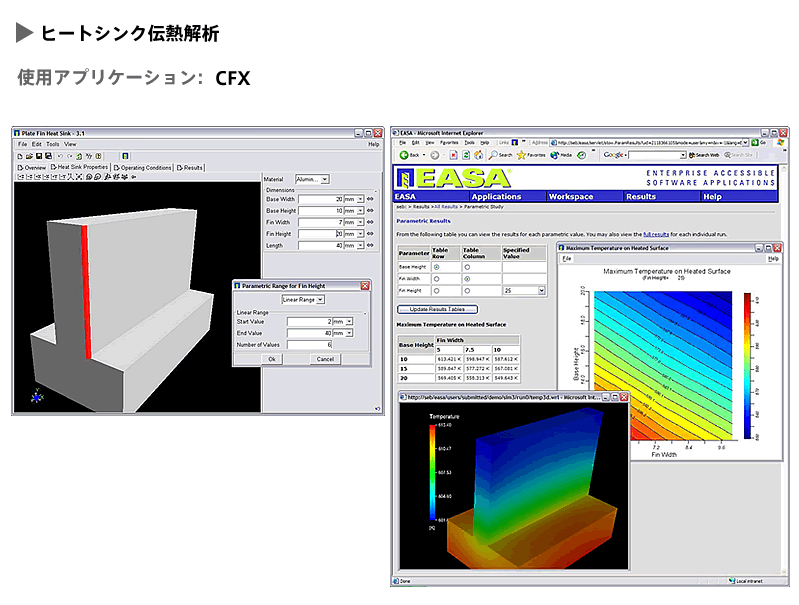
Task: Click the Update Results Tables button
Action: 437,309
